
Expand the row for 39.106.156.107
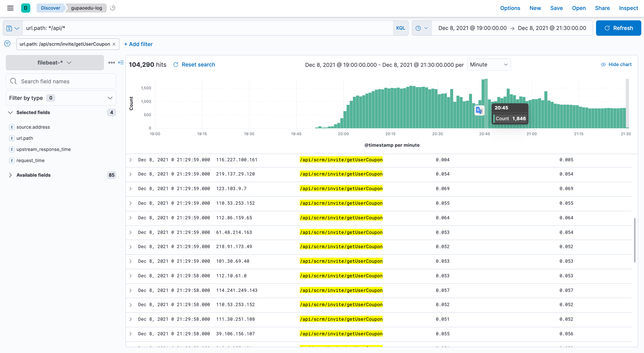130,334
